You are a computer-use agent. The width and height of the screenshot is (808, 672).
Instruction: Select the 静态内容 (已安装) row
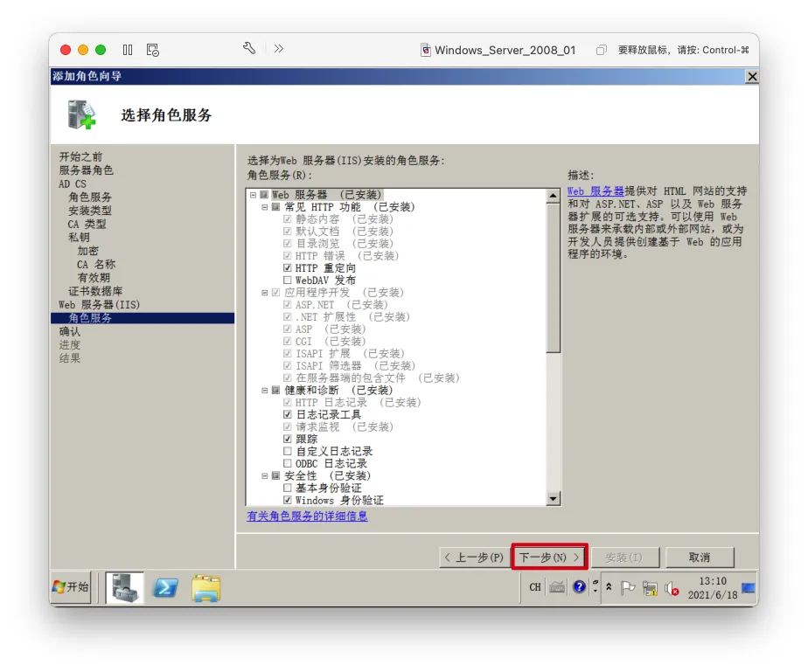click(x=345, y=218)
